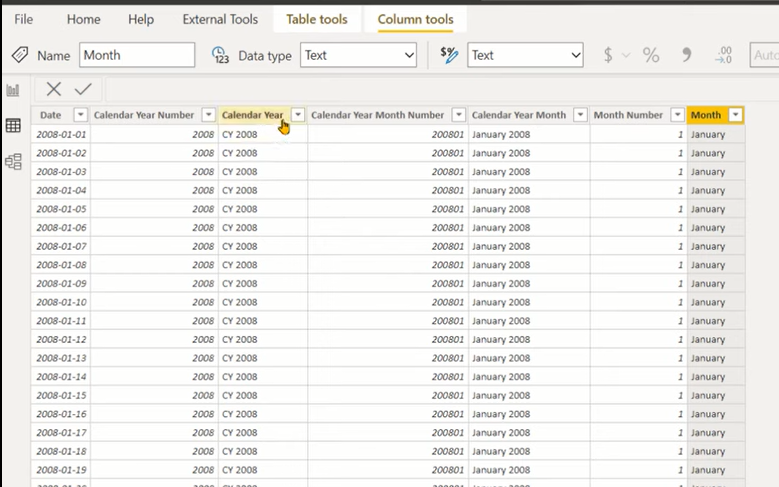Select the Calendar Year column header
This screenshot has height=487, width=779.
[x=252, y=115]
